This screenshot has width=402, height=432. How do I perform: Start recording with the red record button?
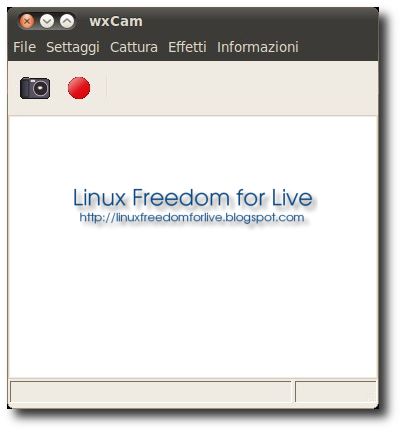(x=79, y=88)
